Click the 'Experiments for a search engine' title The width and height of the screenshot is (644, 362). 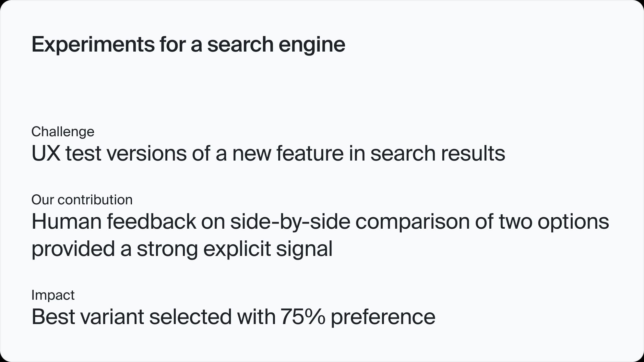click(x=188, y=45)
